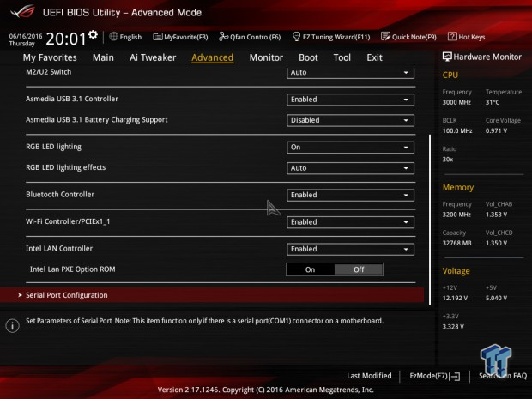The image size is (532, 399).
Task: Open Bluetooth Controller dropdown
Action: (x=350, y=195)
